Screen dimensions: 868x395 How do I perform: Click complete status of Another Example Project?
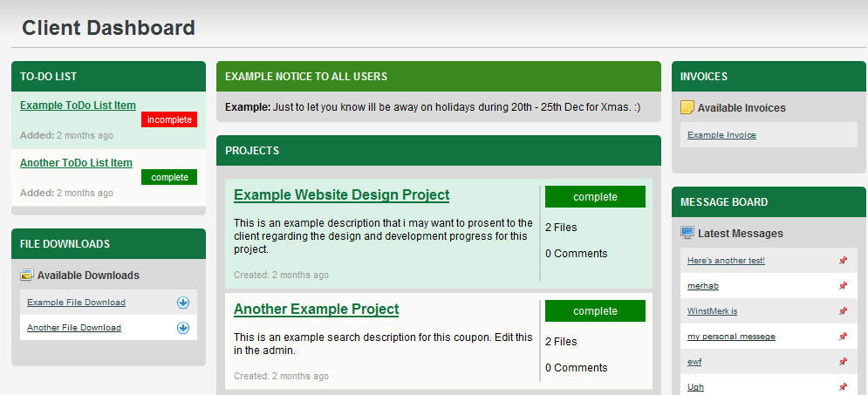[595, 311]
